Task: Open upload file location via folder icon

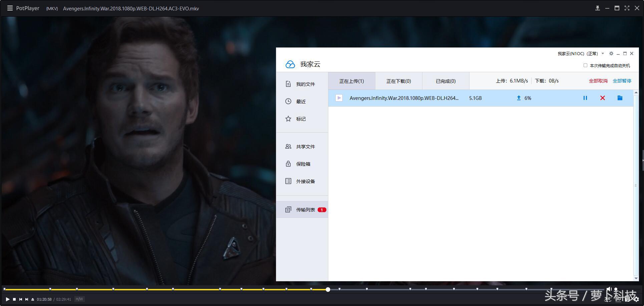Action: [620, 98]
